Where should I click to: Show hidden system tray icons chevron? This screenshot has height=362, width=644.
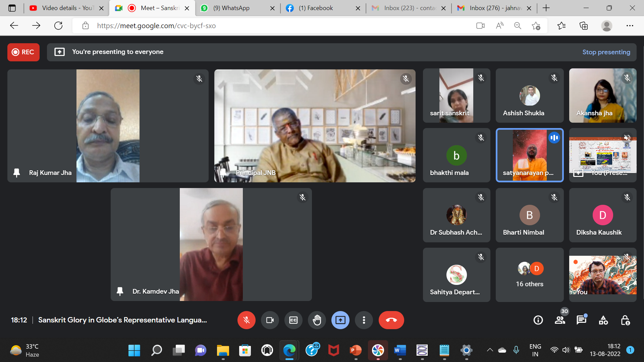click(490, 350)
